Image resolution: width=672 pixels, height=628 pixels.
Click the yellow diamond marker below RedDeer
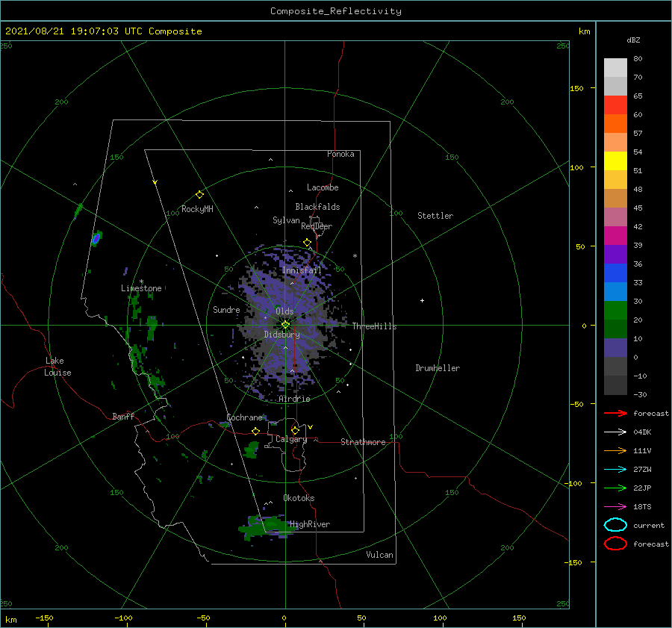point(307,243)
